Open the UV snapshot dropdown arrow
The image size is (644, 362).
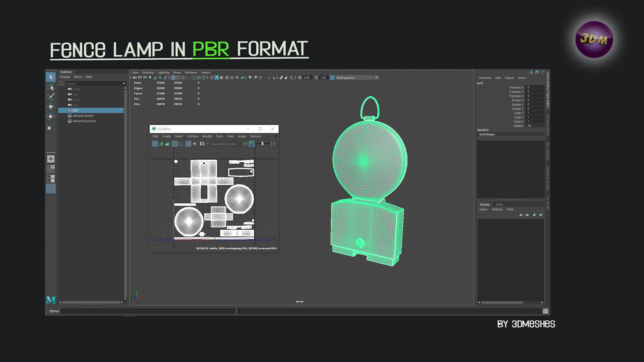tap(208, 144)
